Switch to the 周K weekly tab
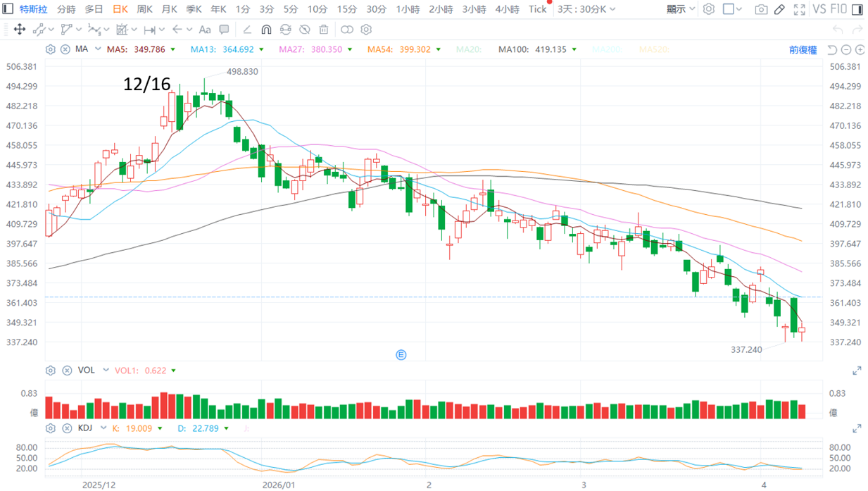The image size is (868, 491). tap(144, 9)
